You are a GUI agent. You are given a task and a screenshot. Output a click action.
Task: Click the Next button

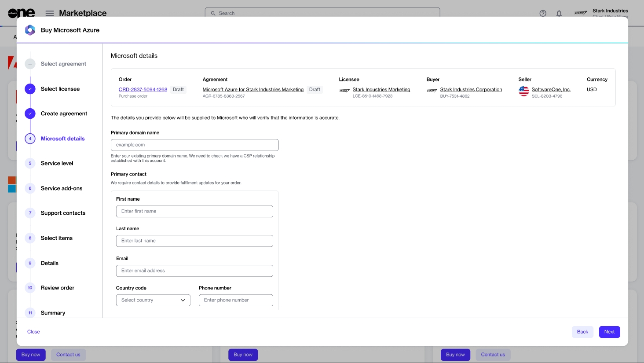tap(609, 332)
